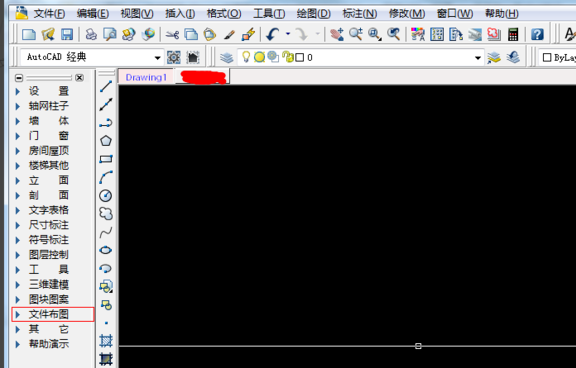Switch to the Drawing1 tab
The height and width of the screenshot is (368, 576).
[146, 77]
